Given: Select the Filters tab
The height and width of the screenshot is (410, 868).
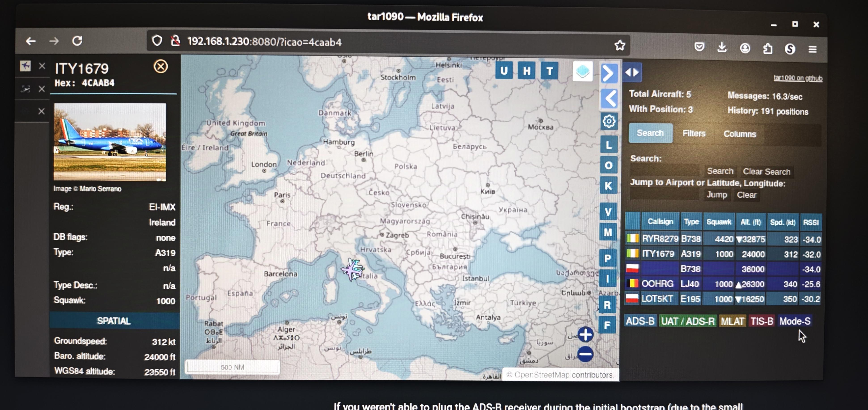Looking at the screenshot, I should coord(694,133).
